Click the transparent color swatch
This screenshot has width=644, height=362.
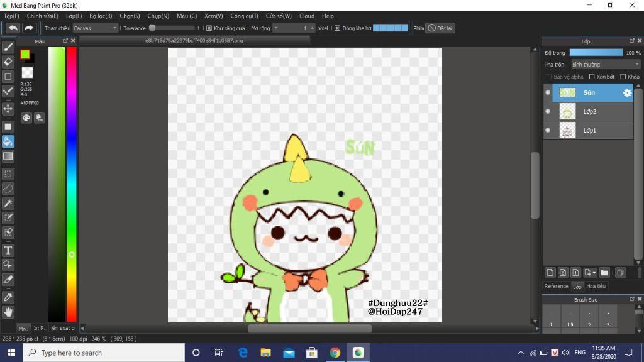[27, 73]
